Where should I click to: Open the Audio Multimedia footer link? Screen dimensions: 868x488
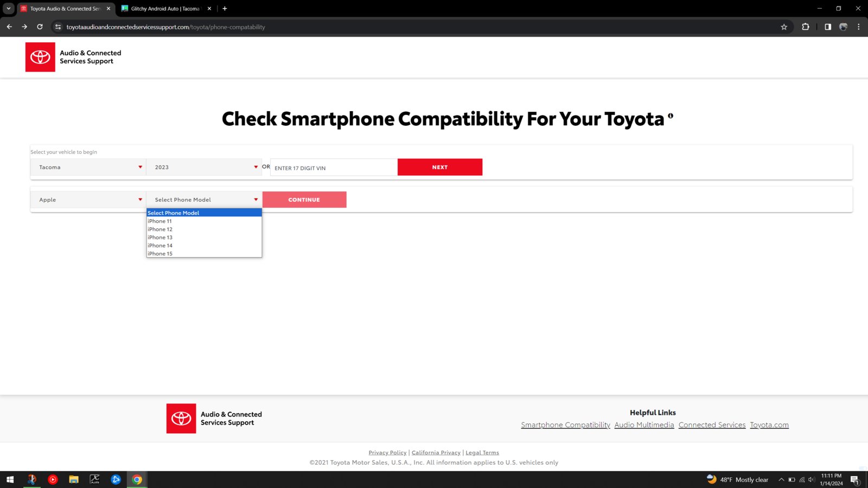(644, 425)
